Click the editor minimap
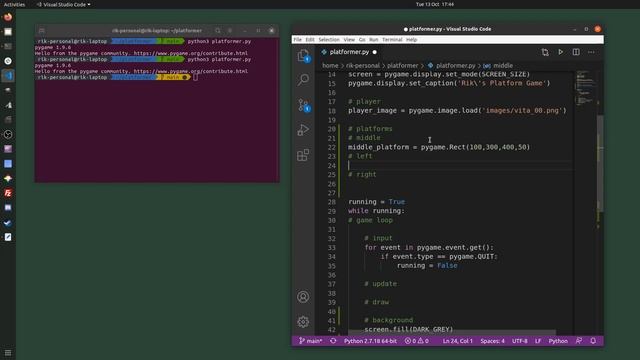Image resolution: width=640 pixels, height=360 pixels. pyautogui.click(x=585, y=88)
